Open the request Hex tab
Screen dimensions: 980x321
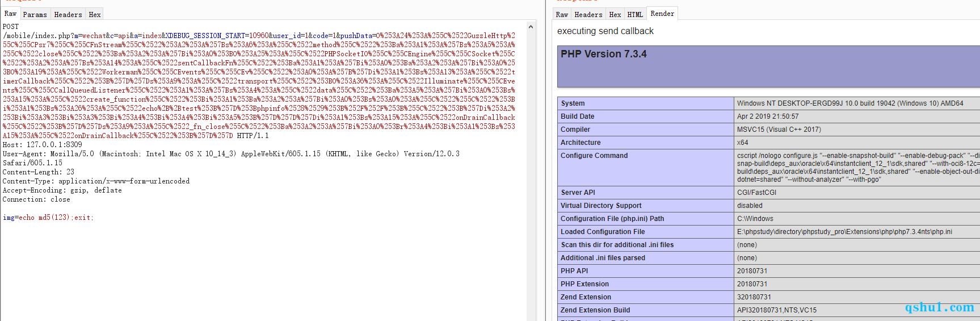tap(95, 14)
